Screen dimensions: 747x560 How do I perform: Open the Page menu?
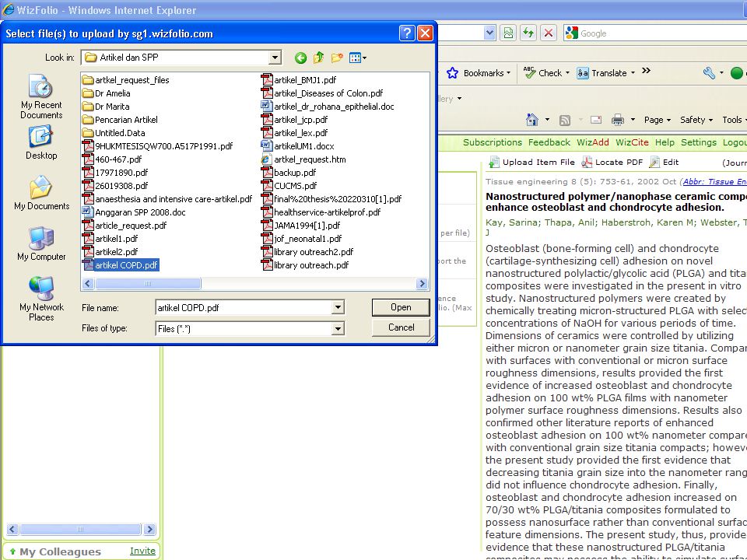point(657,120)
